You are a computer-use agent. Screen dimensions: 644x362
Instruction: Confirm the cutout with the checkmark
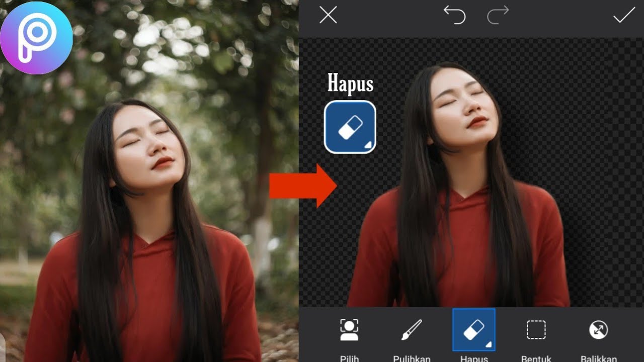[x=624, y=15]
